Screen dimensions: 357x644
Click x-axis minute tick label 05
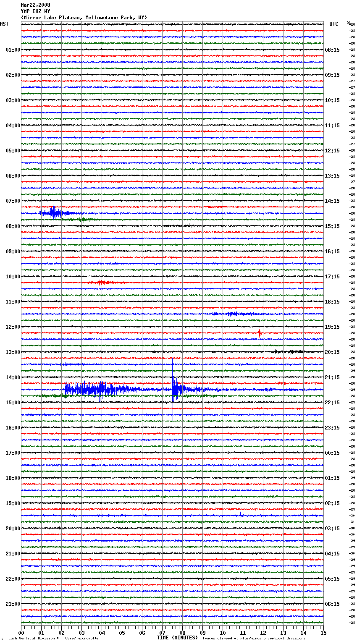[x=122, y=633]
